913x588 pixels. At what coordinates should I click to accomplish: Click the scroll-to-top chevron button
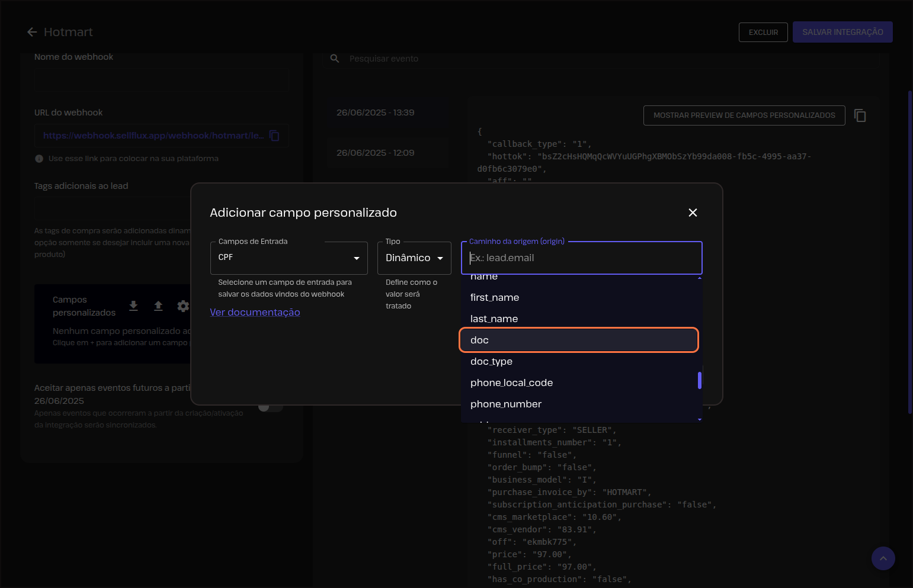pos(883,558)
